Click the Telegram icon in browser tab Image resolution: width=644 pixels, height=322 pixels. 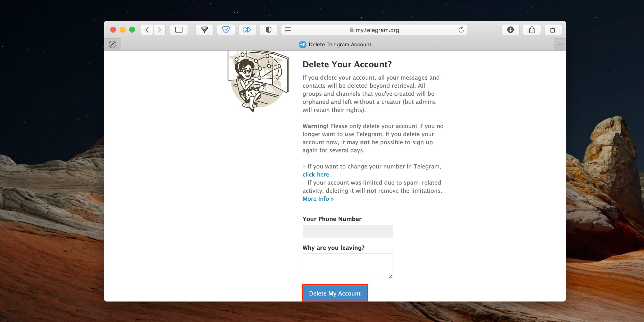point(301,44)
